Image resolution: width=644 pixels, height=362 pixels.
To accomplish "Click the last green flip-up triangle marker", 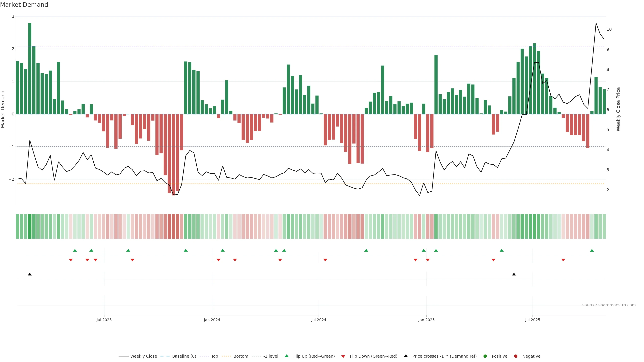I will tap(592, 250).
